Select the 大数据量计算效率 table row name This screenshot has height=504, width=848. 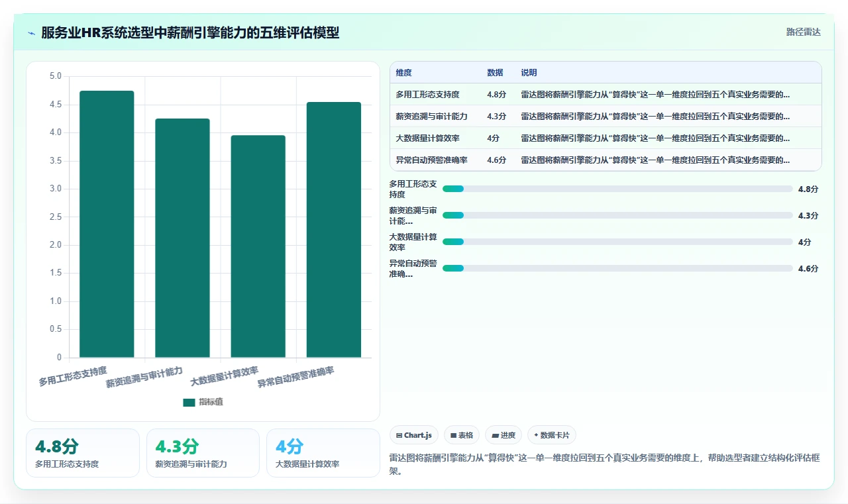(x=427, y=138)
